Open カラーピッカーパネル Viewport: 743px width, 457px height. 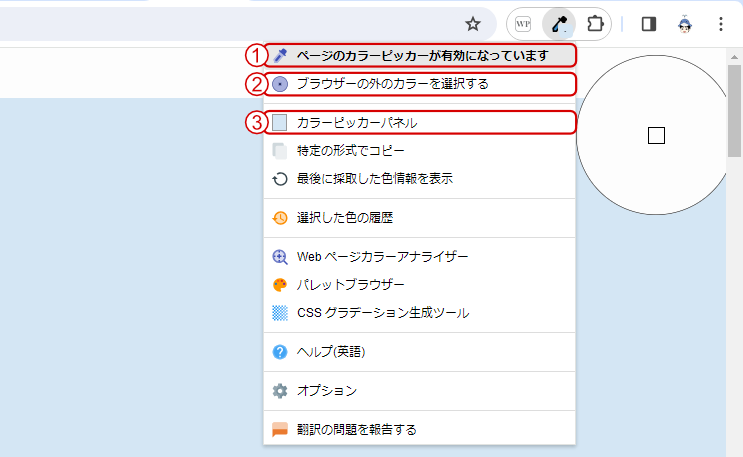(419, 123)
